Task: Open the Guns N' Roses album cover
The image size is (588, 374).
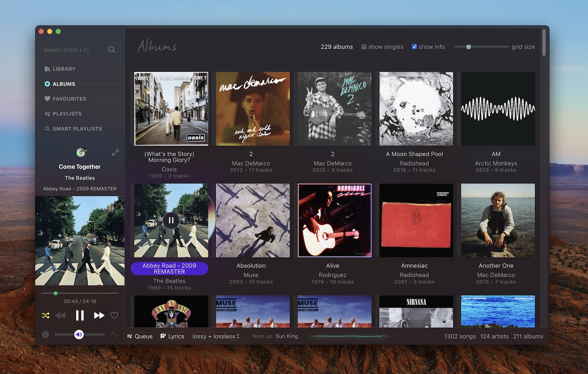Action: point(171,311)
